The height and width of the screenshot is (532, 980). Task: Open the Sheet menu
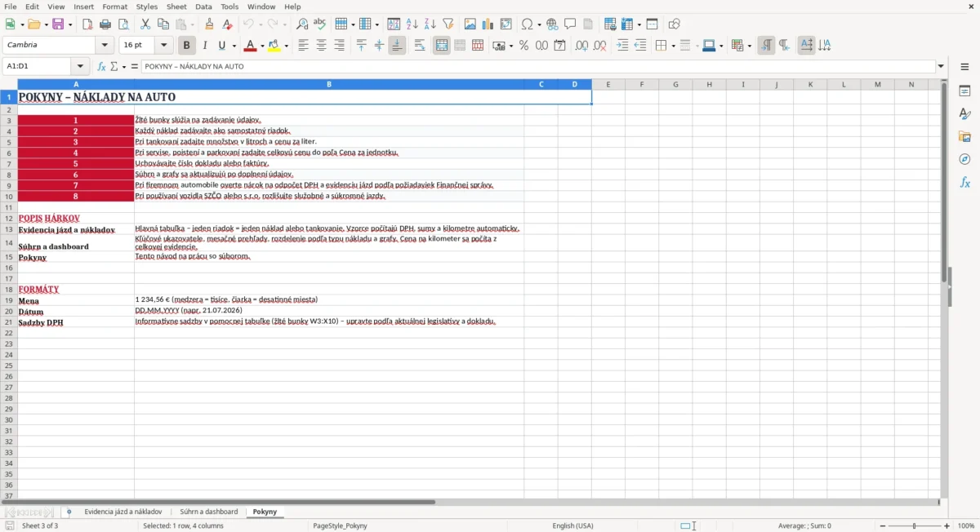176,7
